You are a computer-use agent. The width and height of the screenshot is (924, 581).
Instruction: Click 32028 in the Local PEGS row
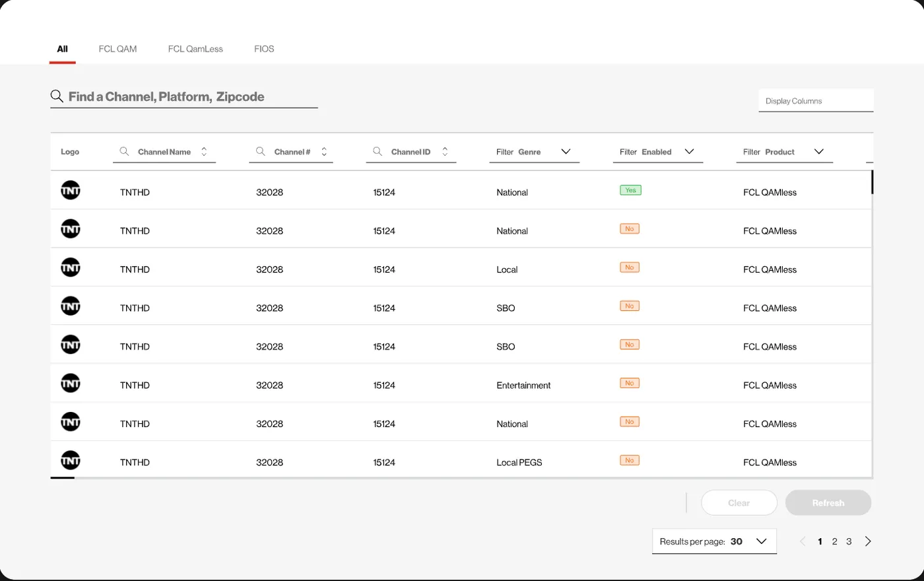[269, 463]
